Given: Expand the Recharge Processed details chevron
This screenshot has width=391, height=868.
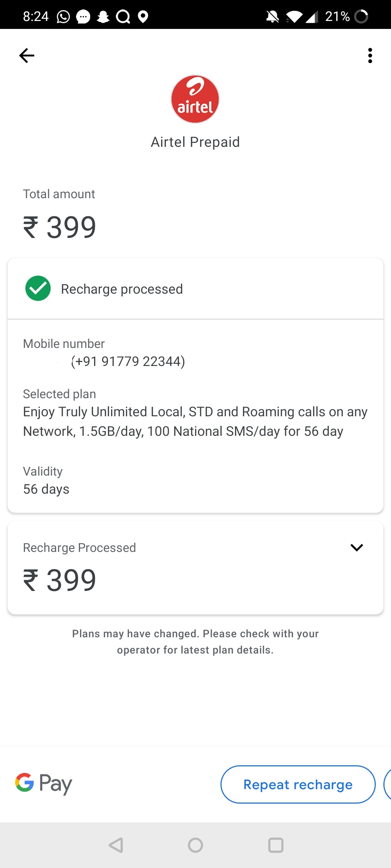Looking at the screenshot, I should click(x=357, y=548).
